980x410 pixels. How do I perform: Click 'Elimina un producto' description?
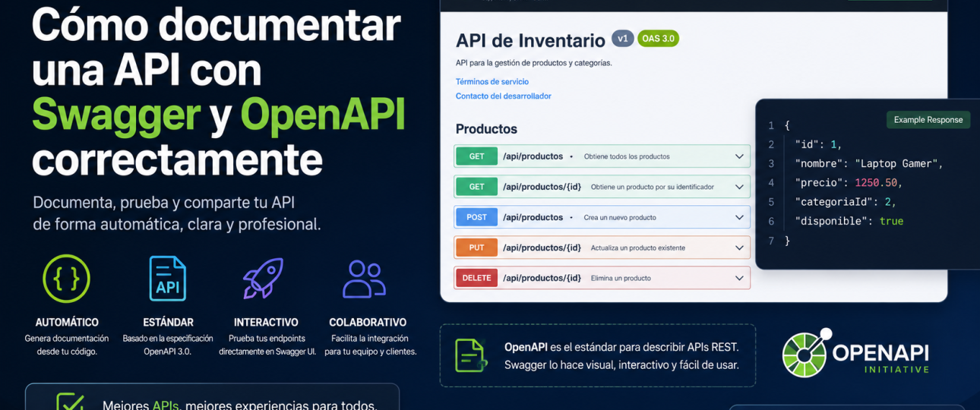(621, 278)
